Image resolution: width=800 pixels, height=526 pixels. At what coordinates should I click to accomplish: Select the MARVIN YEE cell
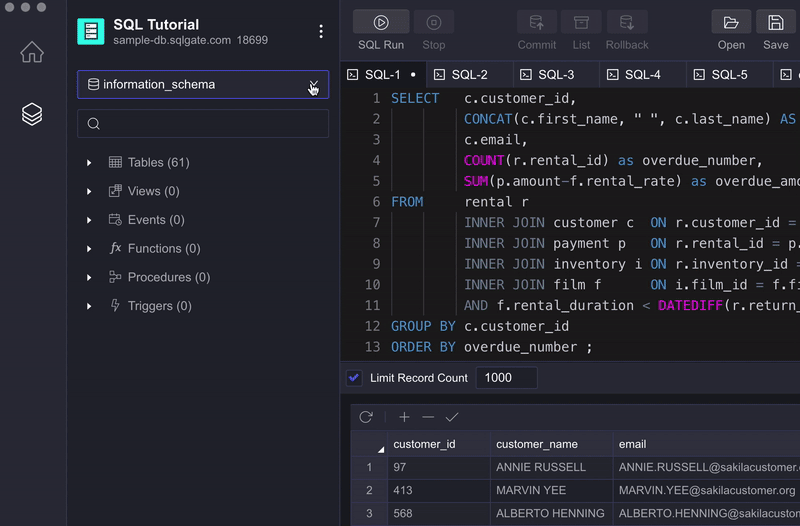point(552,490)
